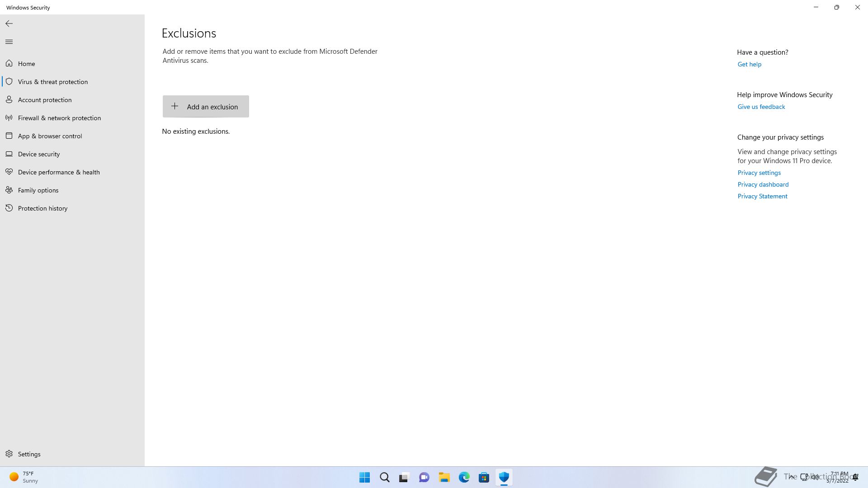Select Virus & threat protection in the sidebar
Viewport: 868px width, 488px height.
click(72, 82)
